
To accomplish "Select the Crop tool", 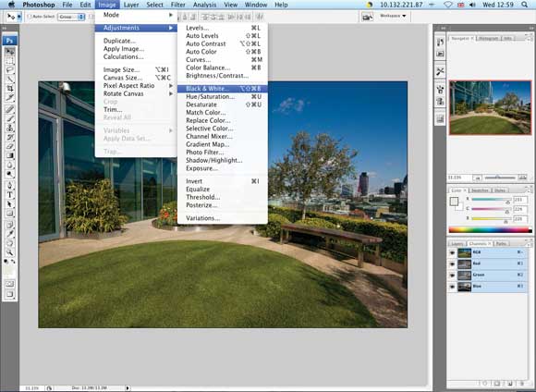I will (x=10, y=88).
